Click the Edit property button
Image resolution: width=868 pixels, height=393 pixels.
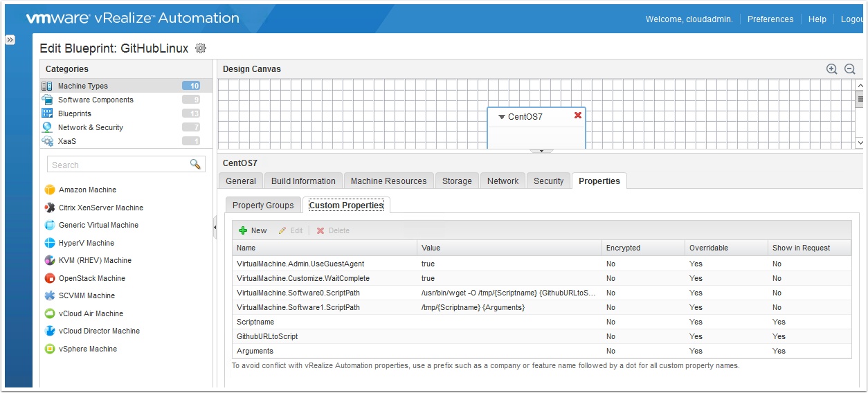click(291, 230)
